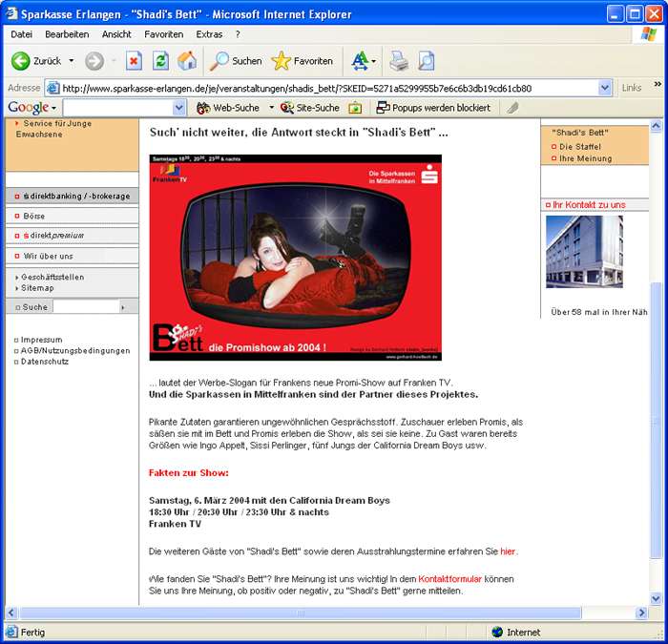This screenshot has width=668, height=644.
Task: Click the website Suche input field
Action: tap(86, 306)
